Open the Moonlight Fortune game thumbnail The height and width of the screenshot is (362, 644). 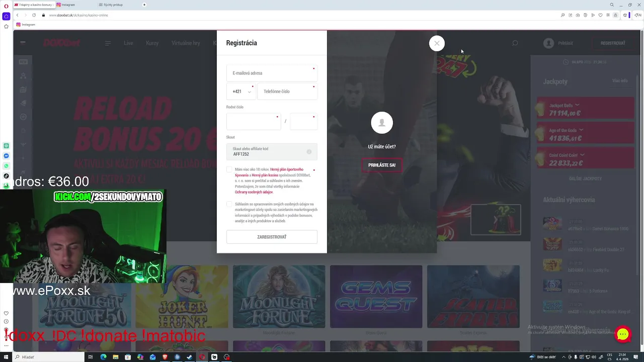pyautogui.click(x=279, y=297)
